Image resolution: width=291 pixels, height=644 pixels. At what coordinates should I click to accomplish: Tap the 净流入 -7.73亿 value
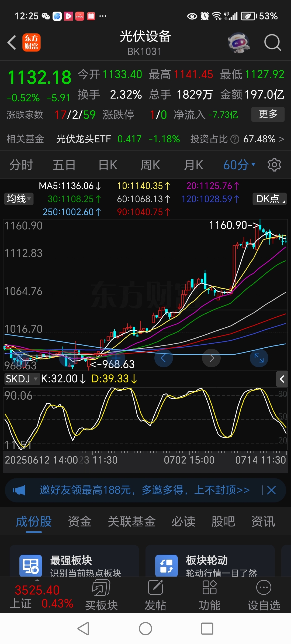[x=206, y=115]
